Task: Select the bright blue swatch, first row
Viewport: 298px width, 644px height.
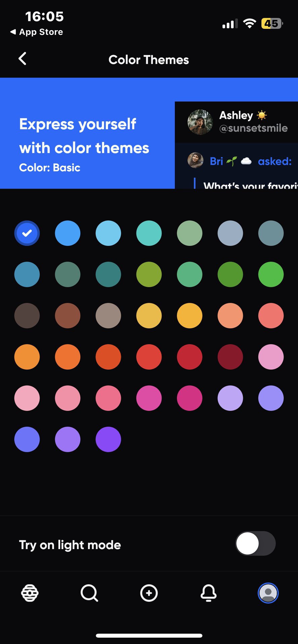Action: (68, 233)
